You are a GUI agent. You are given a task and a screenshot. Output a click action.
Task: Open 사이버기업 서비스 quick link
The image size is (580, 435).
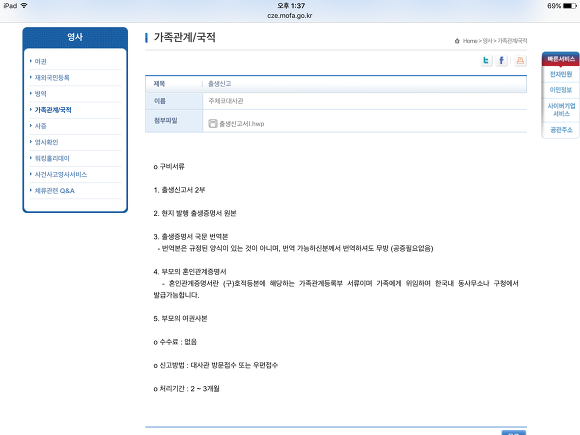click(561, 110)
